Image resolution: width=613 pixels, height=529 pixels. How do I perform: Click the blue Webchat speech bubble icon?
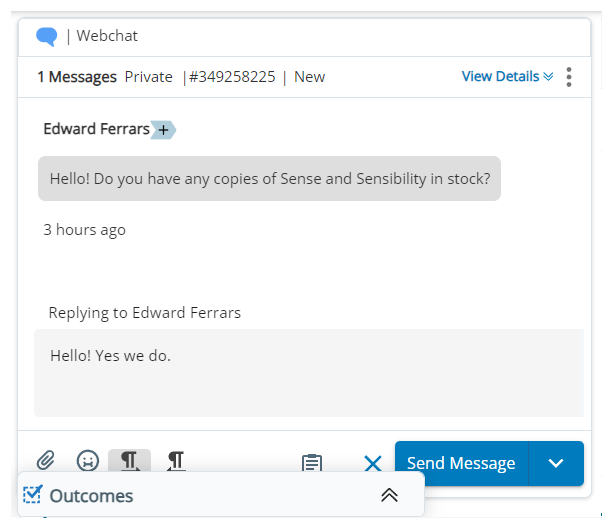(x=47, y=37)
